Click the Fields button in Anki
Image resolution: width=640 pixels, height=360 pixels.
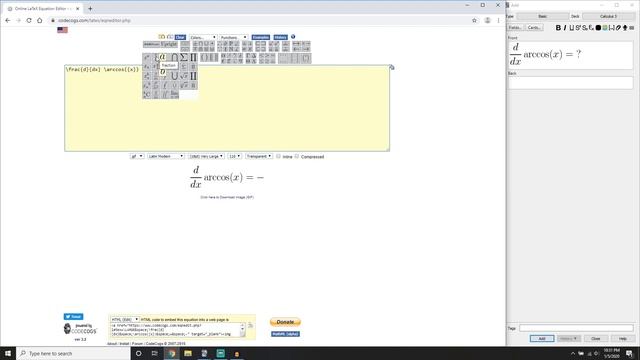point(515,28)
